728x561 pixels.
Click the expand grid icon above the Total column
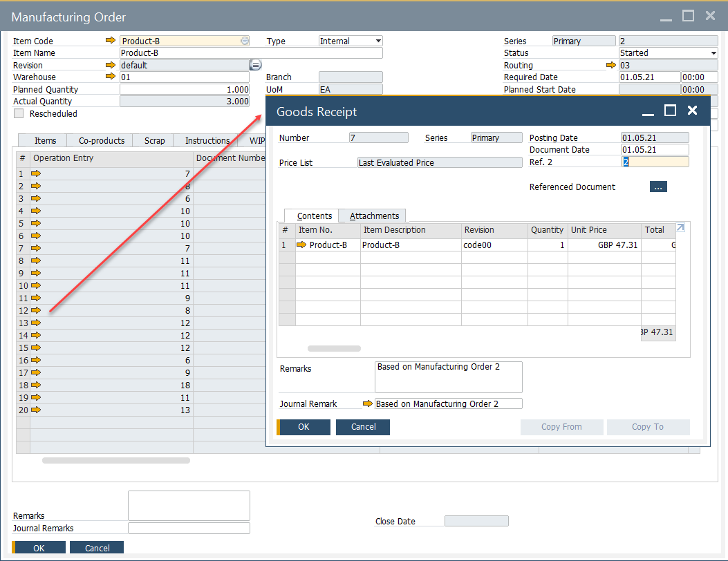click(x=679, y=227)
